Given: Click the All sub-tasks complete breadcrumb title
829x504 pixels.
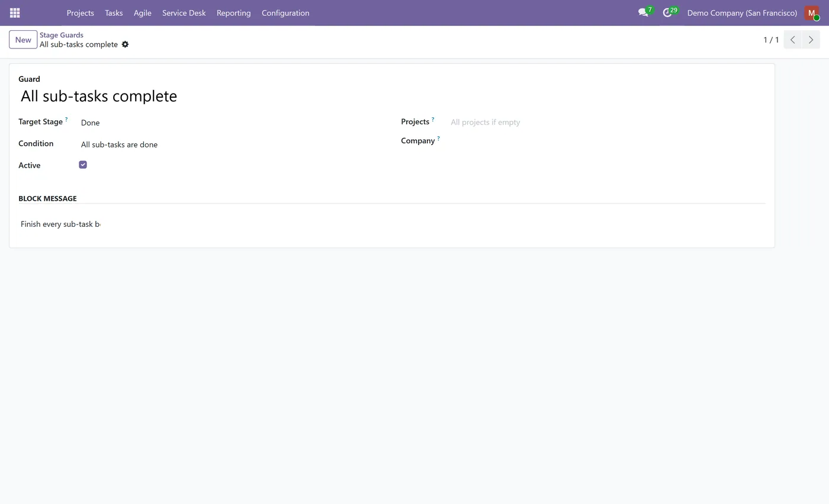Looking at the screenshot, I should pos(79,44).
